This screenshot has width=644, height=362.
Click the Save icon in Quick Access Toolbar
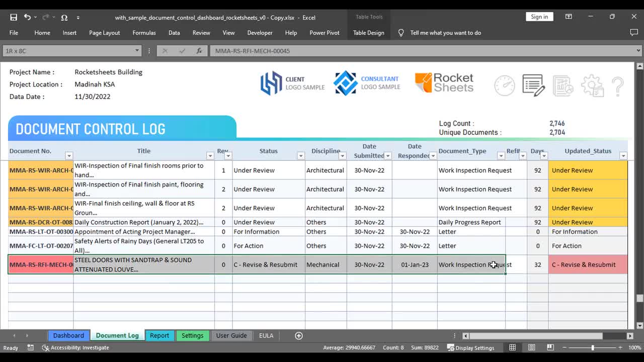(14, 17)
